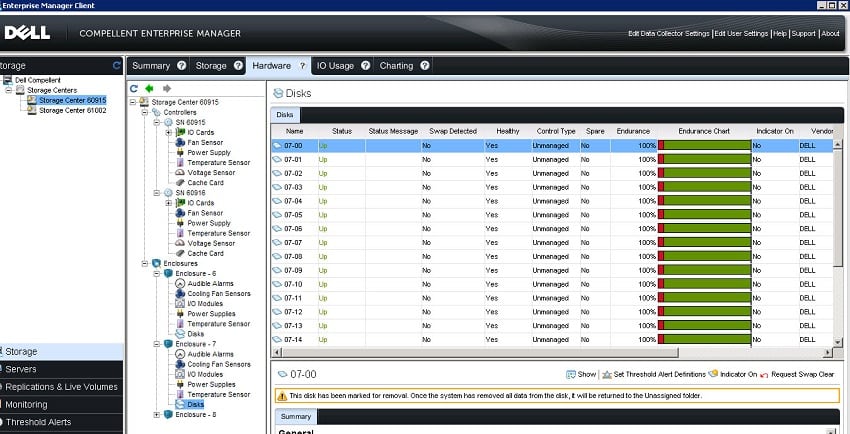Select Temperature Sensor under SN 60915
Screen dimensions: 850x434
click(218, 163)
